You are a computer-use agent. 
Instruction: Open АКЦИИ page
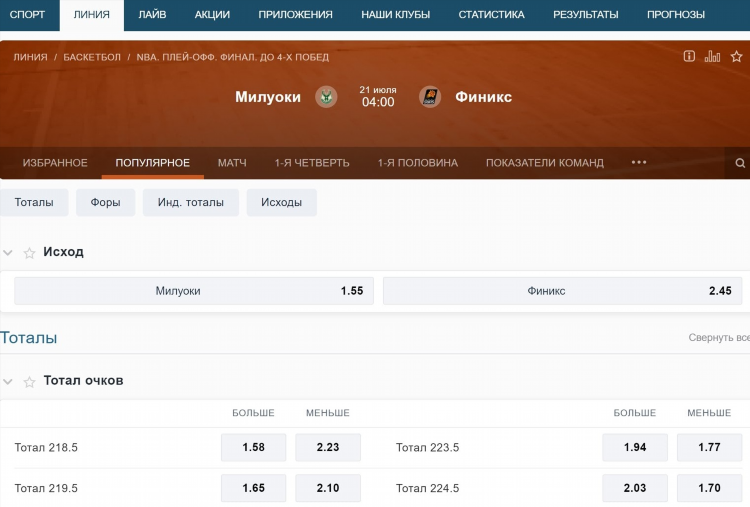pyautogui.click(x=212, y=15)
